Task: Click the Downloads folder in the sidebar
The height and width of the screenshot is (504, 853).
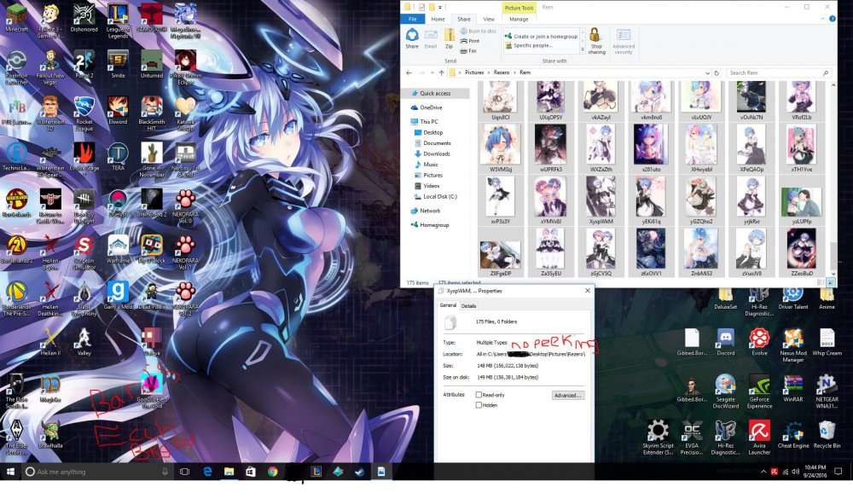Action: tap(436, 154)
